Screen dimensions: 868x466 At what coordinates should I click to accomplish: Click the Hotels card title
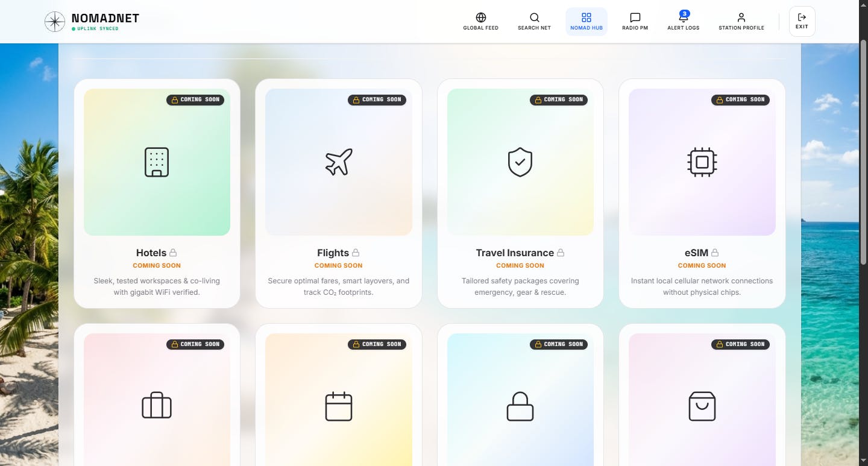(x=151, y=253)
